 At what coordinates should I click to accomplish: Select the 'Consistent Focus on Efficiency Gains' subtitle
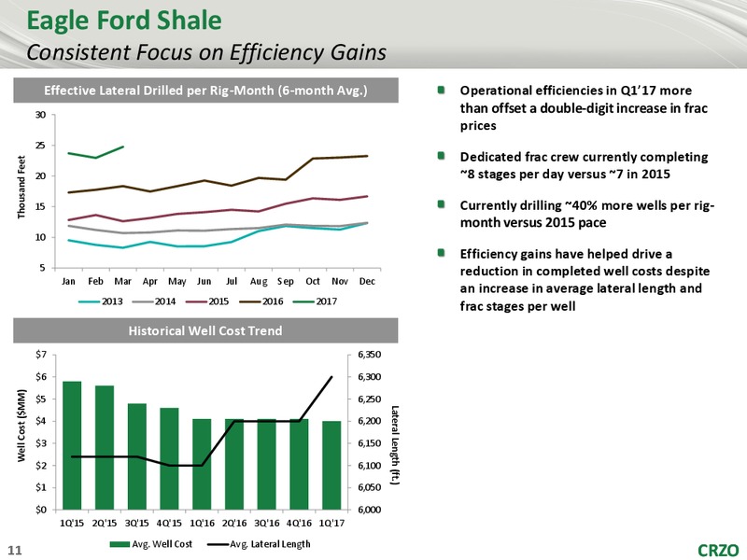click(205, 52)
